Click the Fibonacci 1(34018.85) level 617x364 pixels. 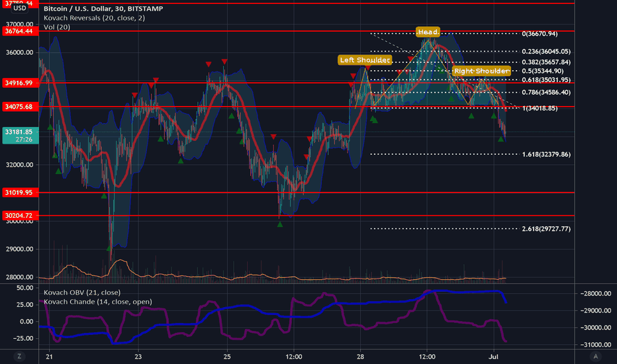click(x=540, y=109)
